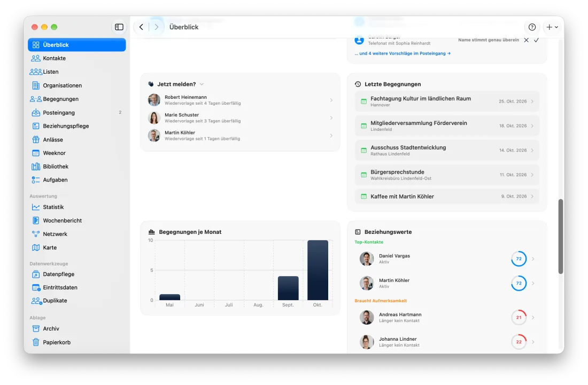Open Begegnungen in the sidebar
The height and width of the screenshot is (385, 588).
(x=77, y=99)
